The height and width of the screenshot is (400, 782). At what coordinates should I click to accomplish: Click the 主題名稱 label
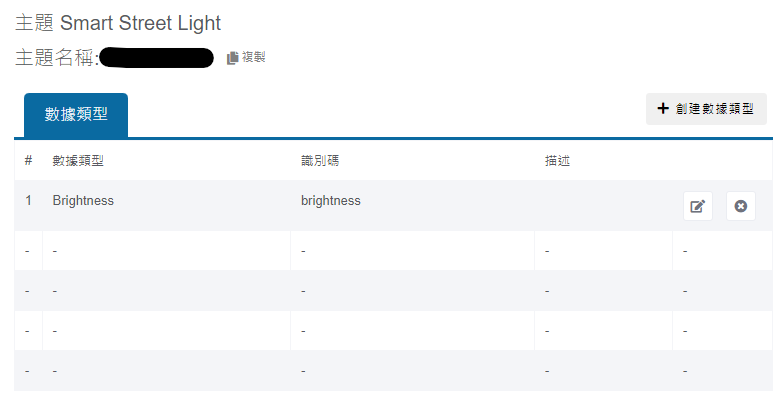click(55, 58)
